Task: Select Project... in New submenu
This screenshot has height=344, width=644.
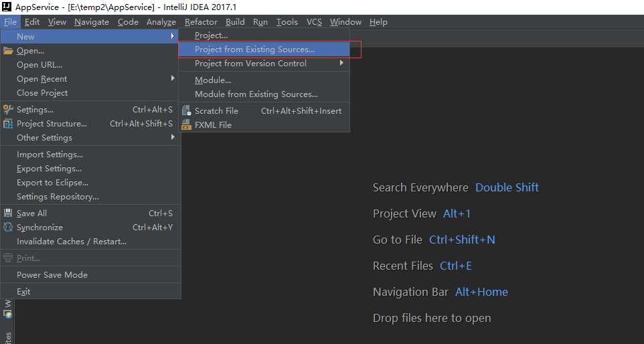Action: [264, 35]
